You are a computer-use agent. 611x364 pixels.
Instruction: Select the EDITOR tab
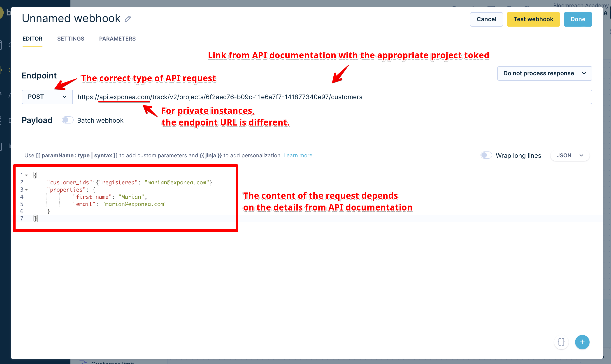point(33,39)
